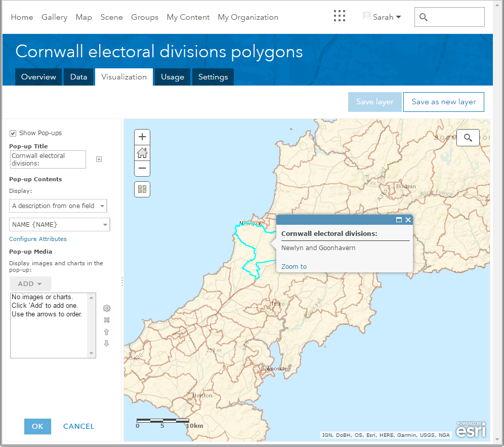Toggle the Show Pop-ups checkbox
Screen dimensions: 504x447
[13, 133]
